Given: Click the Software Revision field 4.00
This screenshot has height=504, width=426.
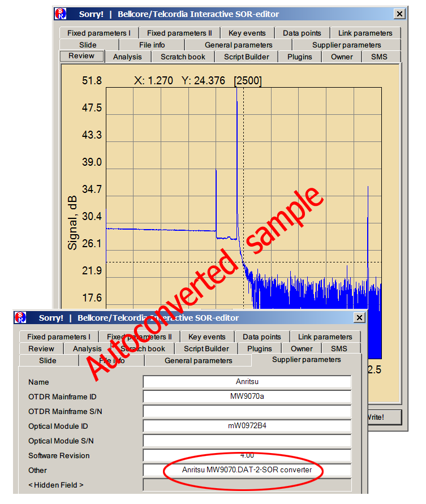Looking at the screenshot, I should click(x=247, y=455).
